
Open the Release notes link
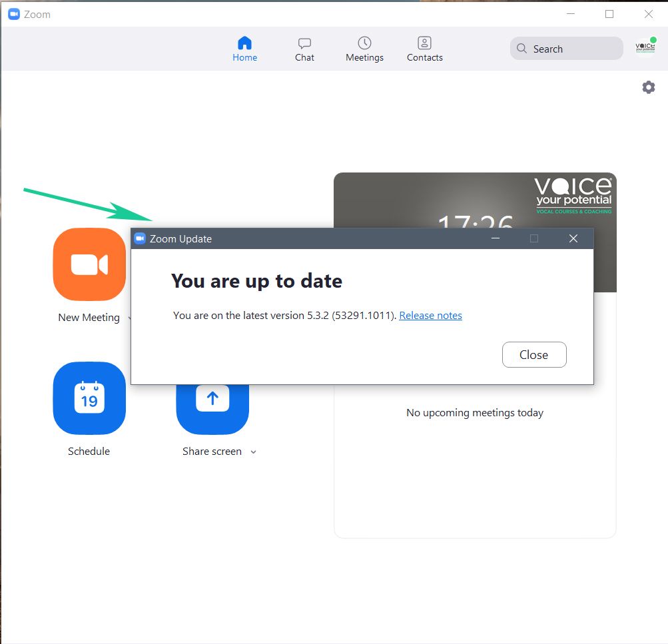coord(430,316)
